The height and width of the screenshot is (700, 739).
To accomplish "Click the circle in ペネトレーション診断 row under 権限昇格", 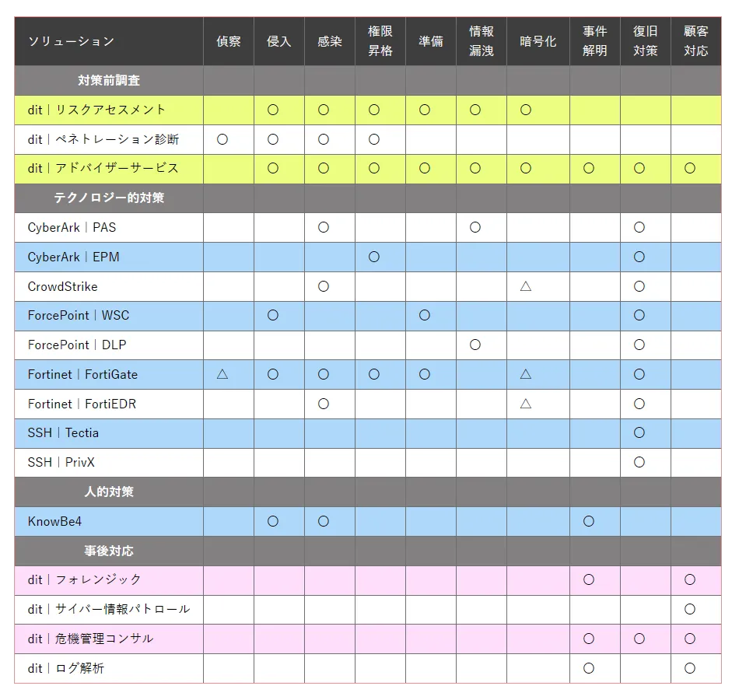I will click(x=374, y=139).
